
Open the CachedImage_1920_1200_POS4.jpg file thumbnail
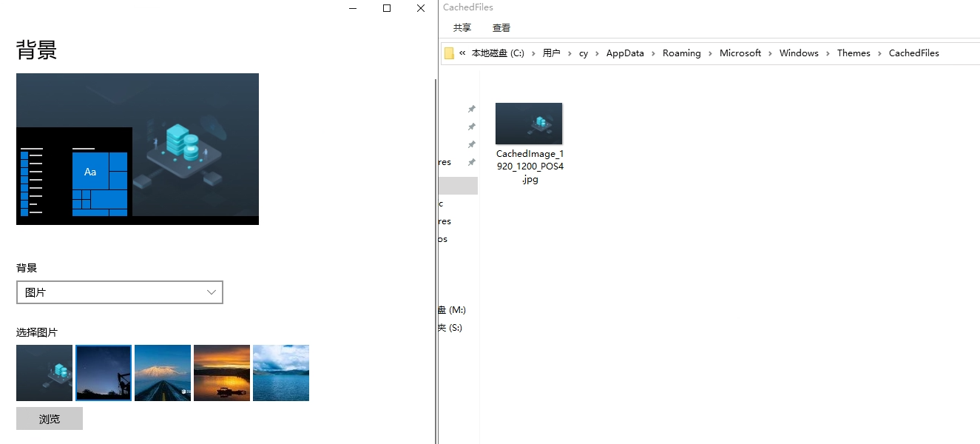point(529,124)
